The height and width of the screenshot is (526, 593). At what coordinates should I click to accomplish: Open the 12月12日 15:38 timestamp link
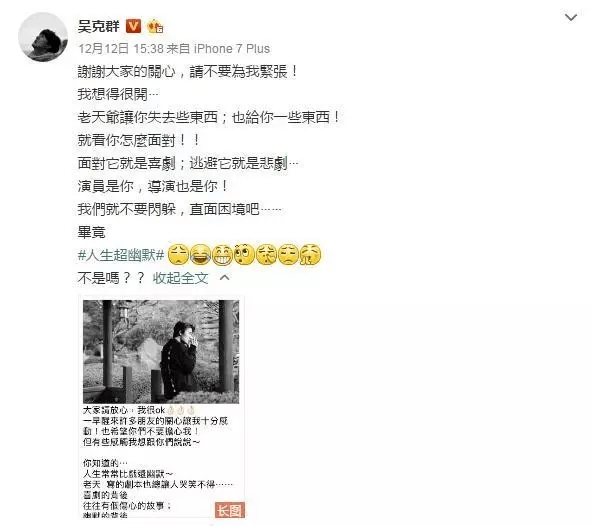121,48
